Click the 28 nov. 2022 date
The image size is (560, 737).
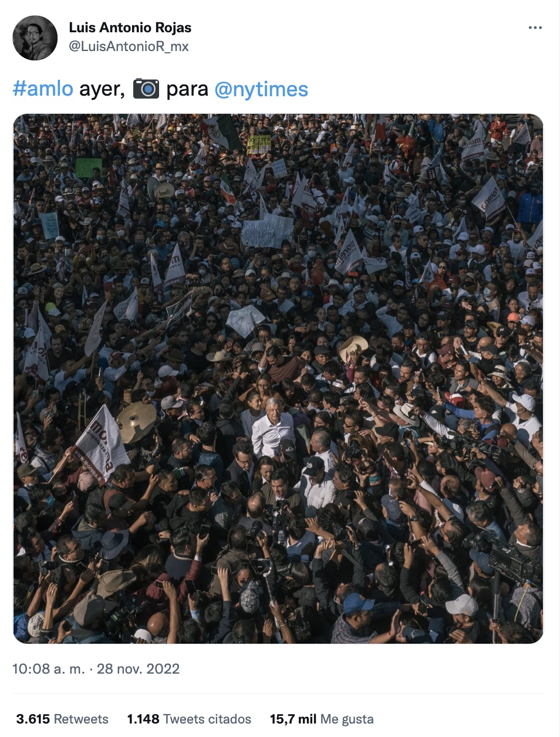(x=139, y=669)
